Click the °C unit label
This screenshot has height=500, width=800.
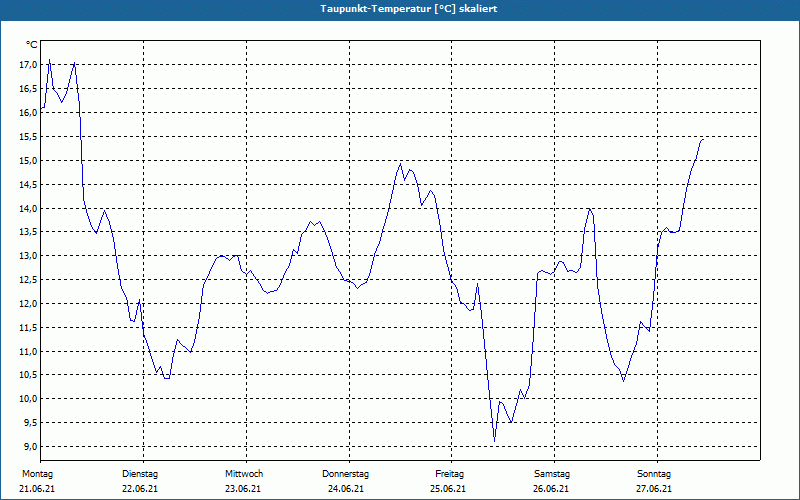coord(32,45)
